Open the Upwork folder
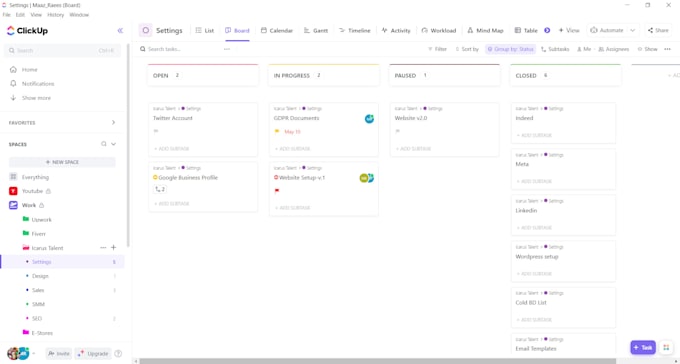Image resolution: width=680 pixels, height=364 pixels. (x=41, y=220)
